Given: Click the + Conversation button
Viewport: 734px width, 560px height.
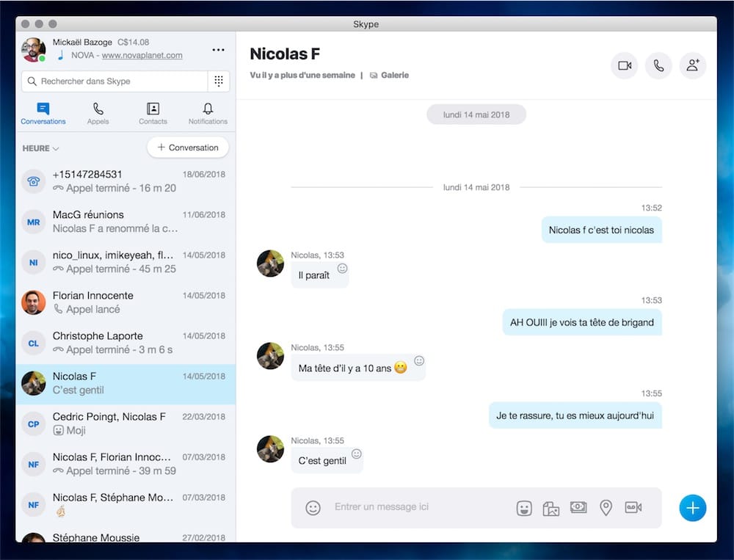Looking at the screenshot, I should tap(188, 148).
